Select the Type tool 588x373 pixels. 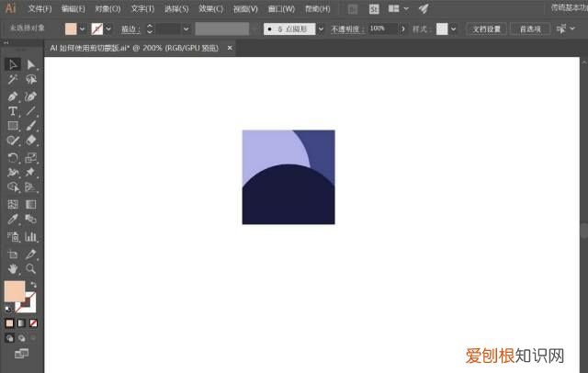pos(13,111)
